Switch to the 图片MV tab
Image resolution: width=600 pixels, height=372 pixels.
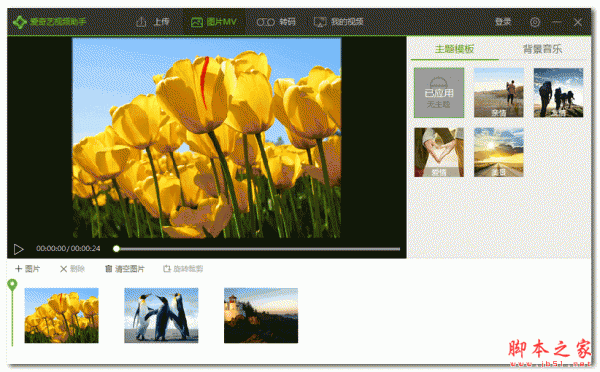pyautogui.click(x=214, y=22)
